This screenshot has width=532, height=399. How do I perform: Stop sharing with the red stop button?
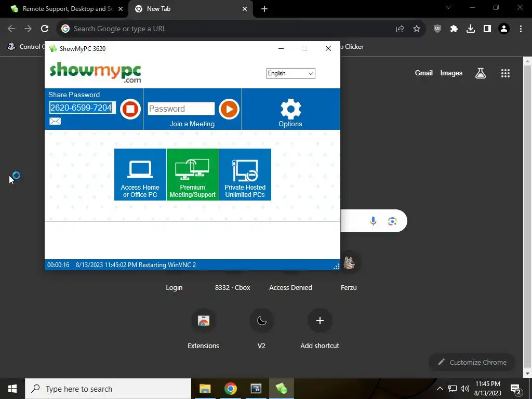(130, 109)
